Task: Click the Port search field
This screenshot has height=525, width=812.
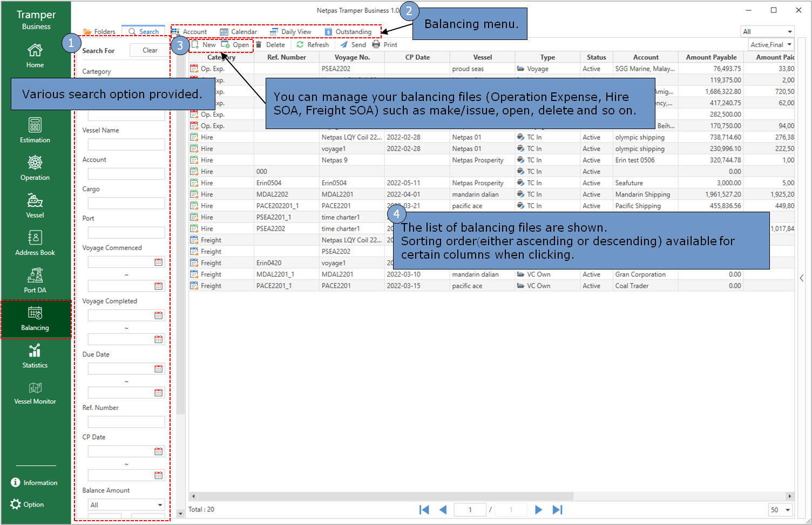Action: [126, 232]
